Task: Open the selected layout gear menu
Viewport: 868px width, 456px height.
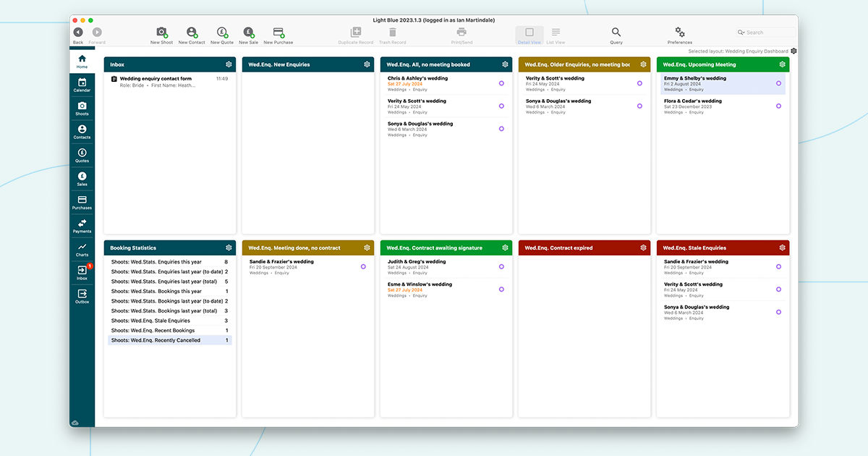Action: click(793, 51)
